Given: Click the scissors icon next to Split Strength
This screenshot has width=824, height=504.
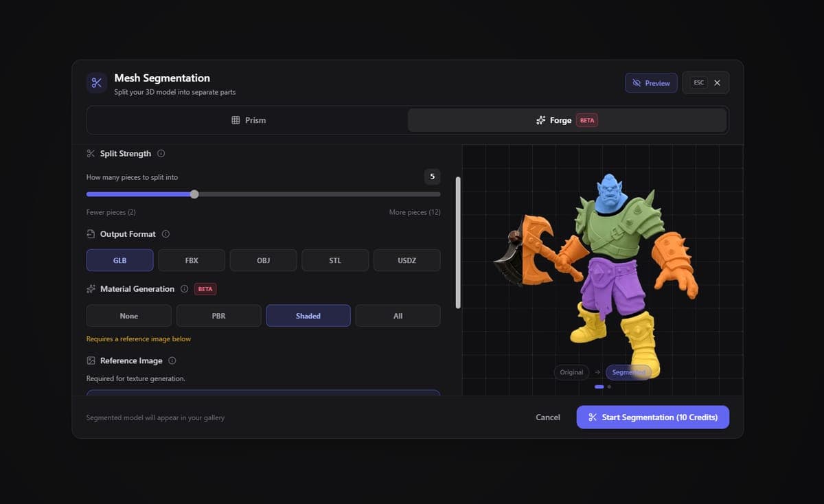Looking at the screenshot, I should (91, 154).
